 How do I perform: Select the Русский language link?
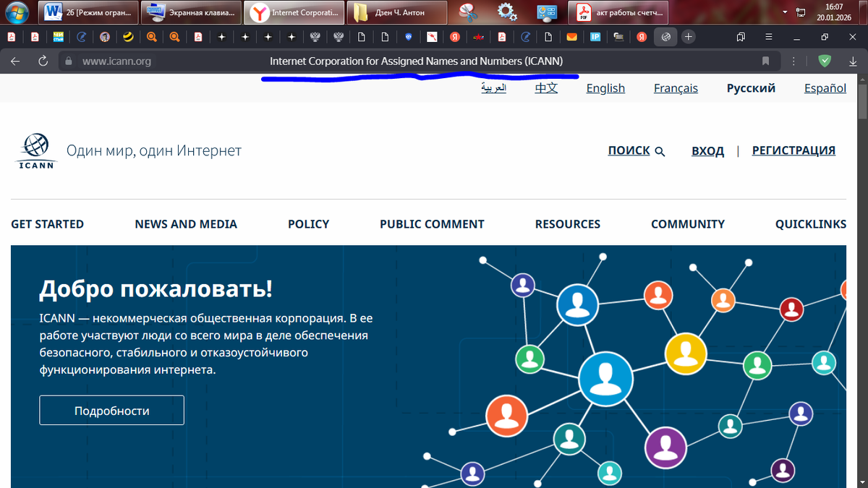pyautogui.click(x=751, y=88)
